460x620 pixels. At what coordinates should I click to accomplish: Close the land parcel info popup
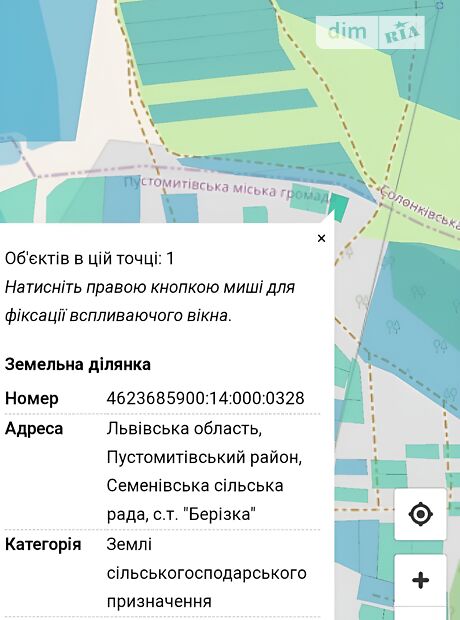coord(321,238)
